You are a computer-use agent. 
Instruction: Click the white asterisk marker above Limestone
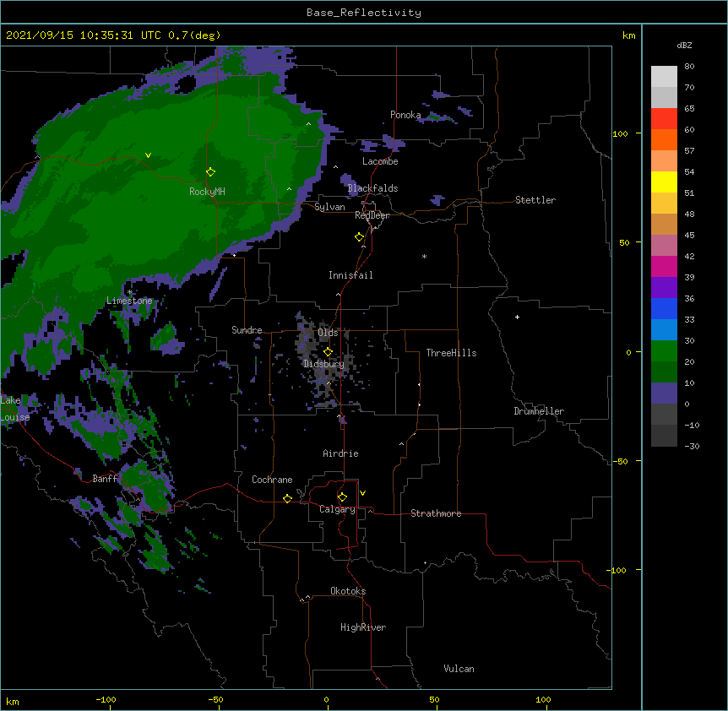click(129, 292)
